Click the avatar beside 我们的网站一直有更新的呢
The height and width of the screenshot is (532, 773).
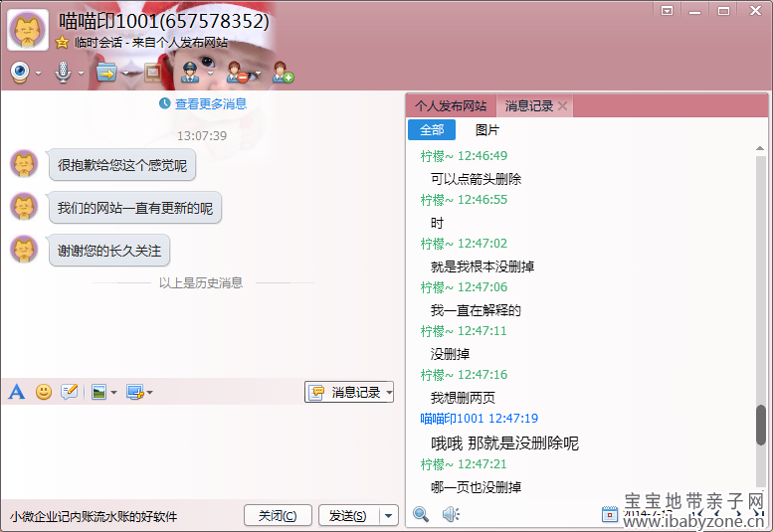pyautogui.click(x=24, y=207)
